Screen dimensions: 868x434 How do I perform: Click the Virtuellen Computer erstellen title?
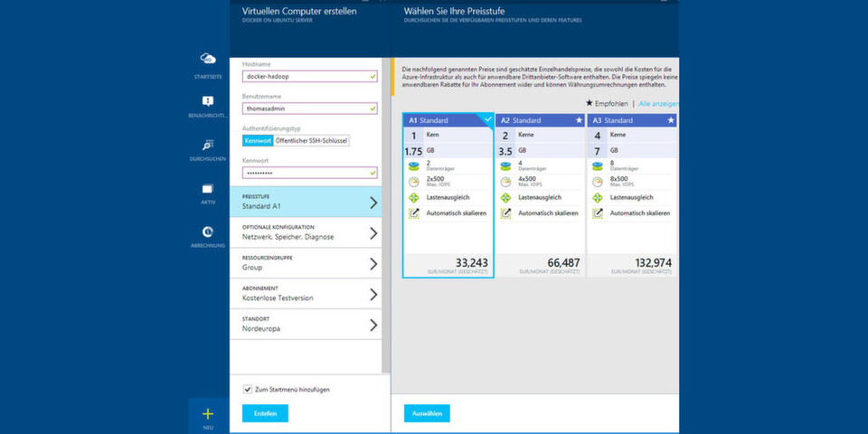[x=299, y=11]
